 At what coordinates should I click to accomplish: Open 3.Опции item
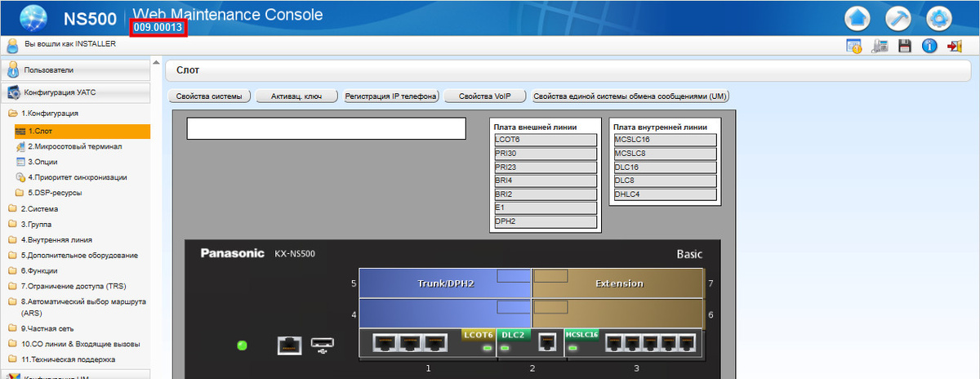pyautogui.click(x=42, y=162)
